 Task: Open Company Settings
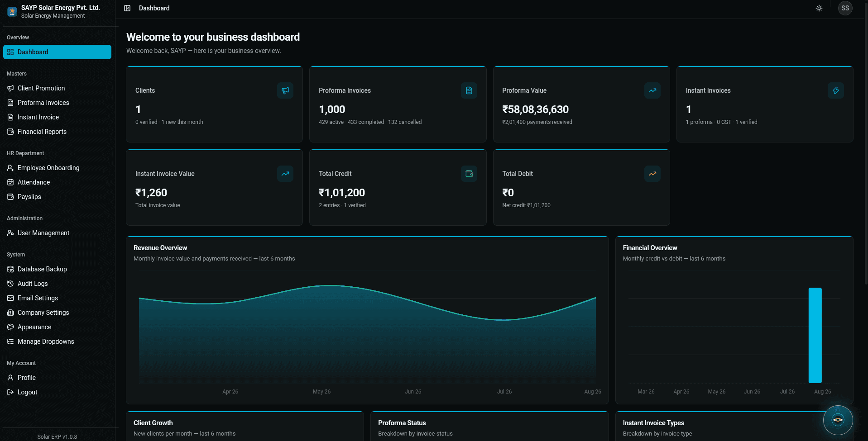(x=57, y=313)
